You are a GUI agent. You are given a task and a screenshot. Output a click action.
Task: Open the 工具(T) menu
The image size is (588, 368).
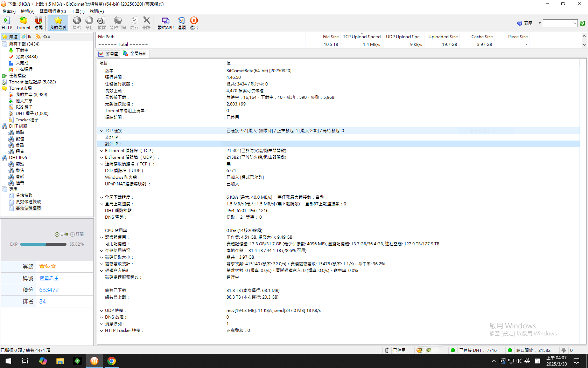click(x=78, y=11)
